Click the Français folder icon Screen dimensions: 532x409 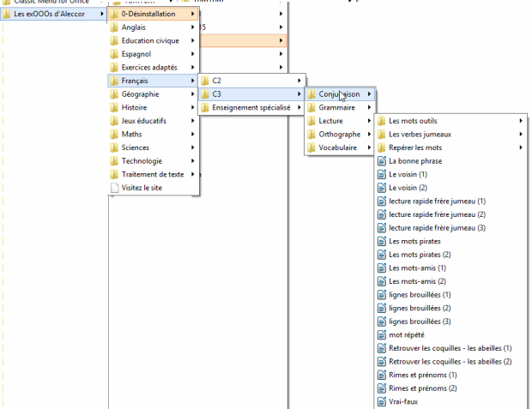114,81
